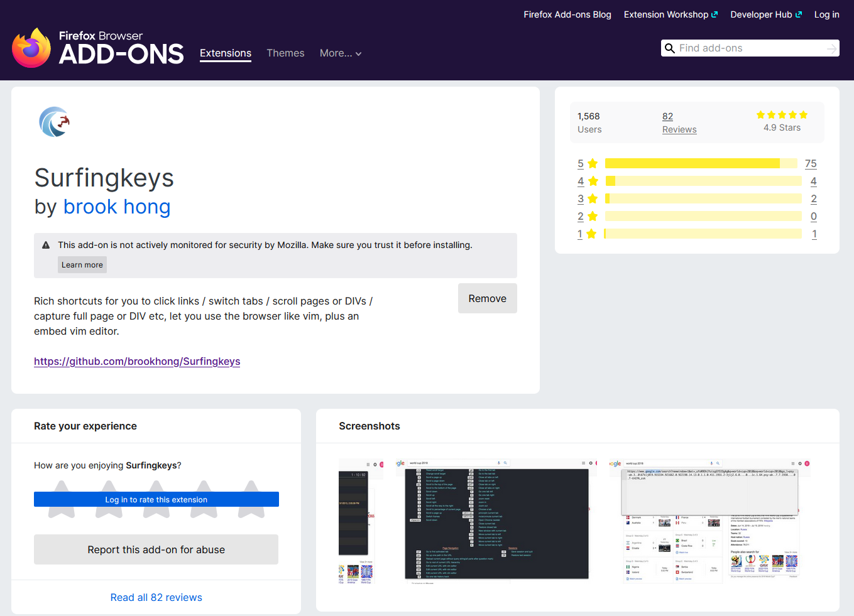The width and height of the screenshot is (854, 616).
Task: Click the Screenshots section heading
Action: pos(370,426)
